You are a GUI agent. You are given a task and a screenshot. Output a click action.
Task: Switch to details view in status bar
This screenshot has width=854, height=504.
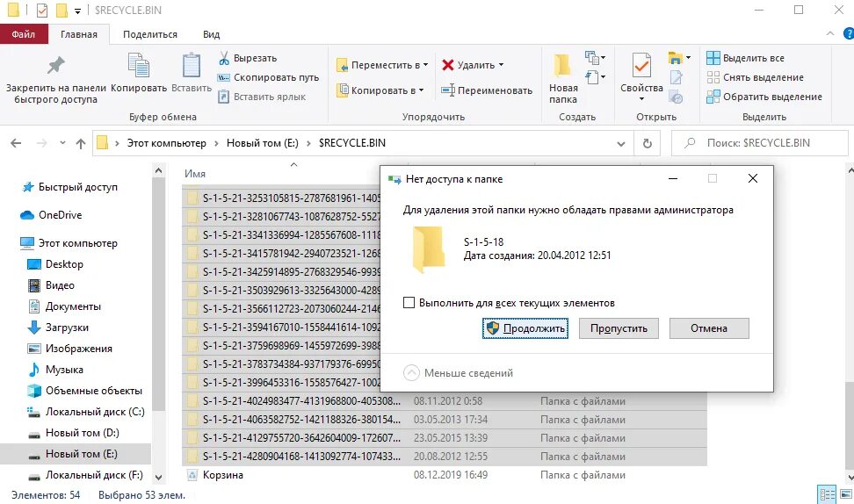[828, 494]
